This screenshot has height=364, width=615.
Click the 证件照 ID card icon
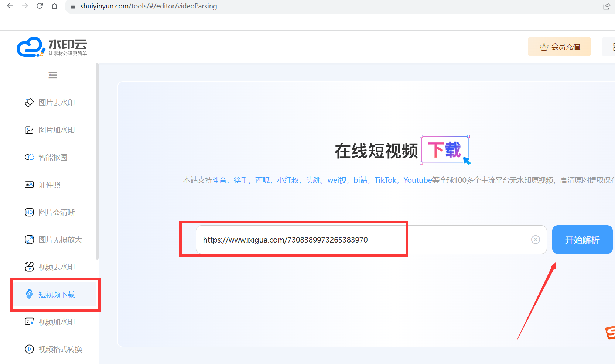pyautogui.click(x=29, y=185)
